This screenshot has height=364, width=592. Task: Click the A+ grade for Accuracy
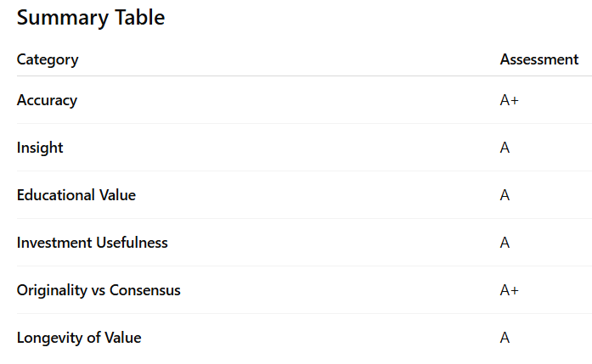point(510,100)
